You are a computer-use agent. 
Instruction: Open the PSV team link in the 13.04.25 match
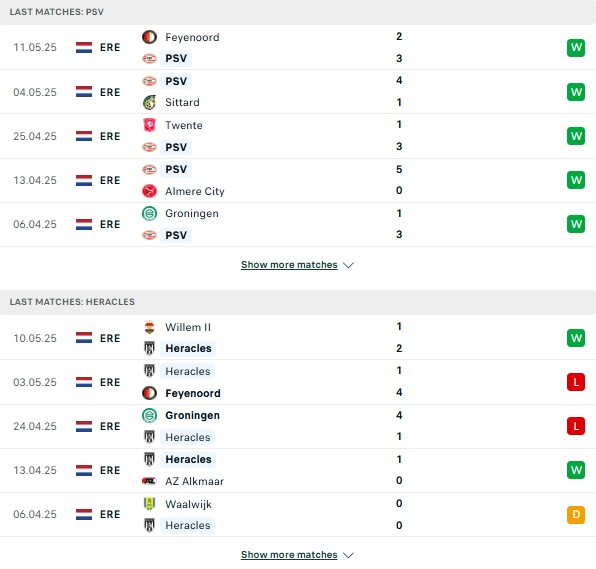point(176,169)
